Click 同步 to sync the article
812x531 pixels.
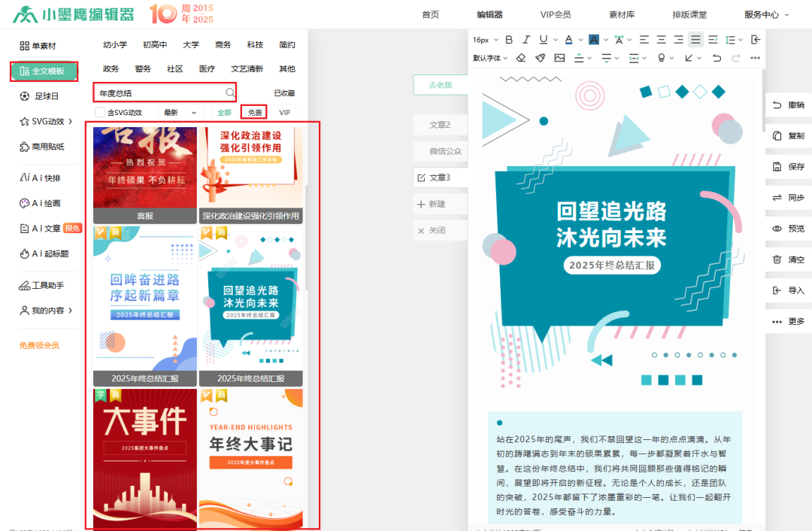tap(789, 197)
